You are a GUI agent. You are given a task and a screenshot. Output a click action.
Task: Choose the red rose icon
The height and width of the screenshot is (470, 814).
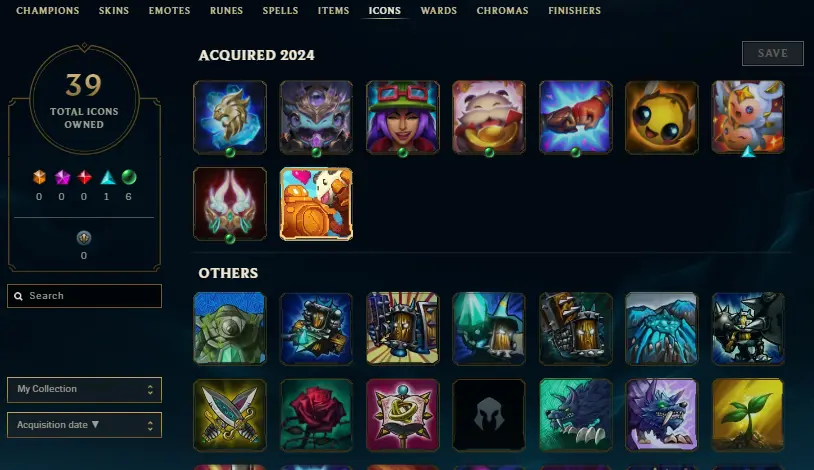[x=316, y=414]
